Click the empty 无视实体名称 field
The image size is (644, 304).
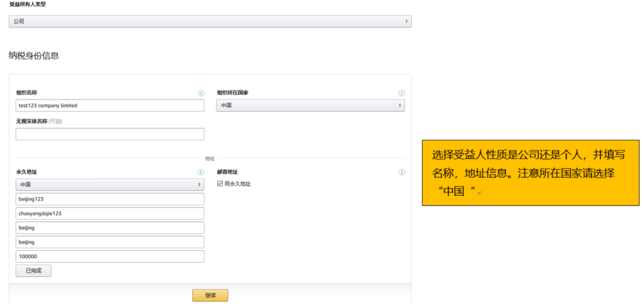point(110,134)
